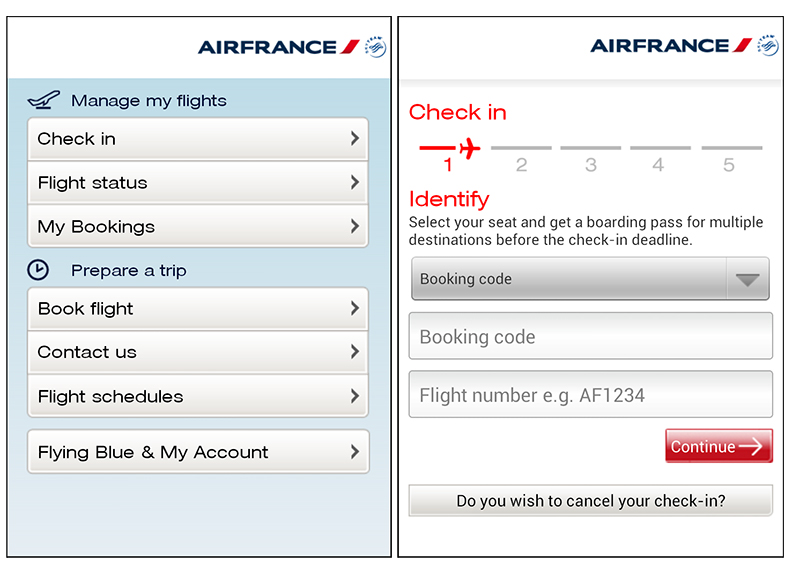This screenshot has width=800, height=583.
Task: Open the Contact us menu entry
Action: point(197,352)
